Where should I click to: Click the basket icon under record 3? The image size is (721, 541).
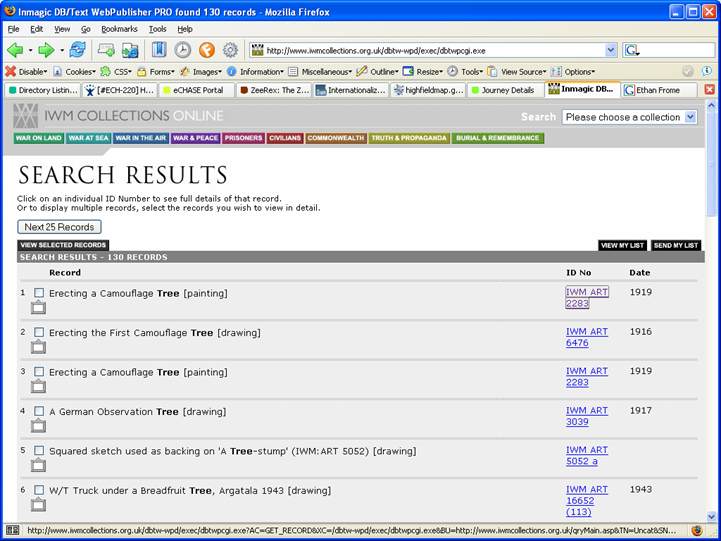click(39, 386)
